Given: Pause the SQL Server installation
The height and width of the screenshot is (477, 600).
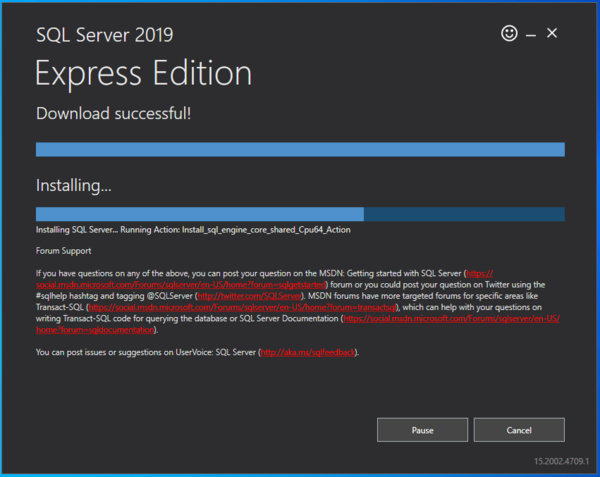Looking at the screenshot, I should 422,430.
